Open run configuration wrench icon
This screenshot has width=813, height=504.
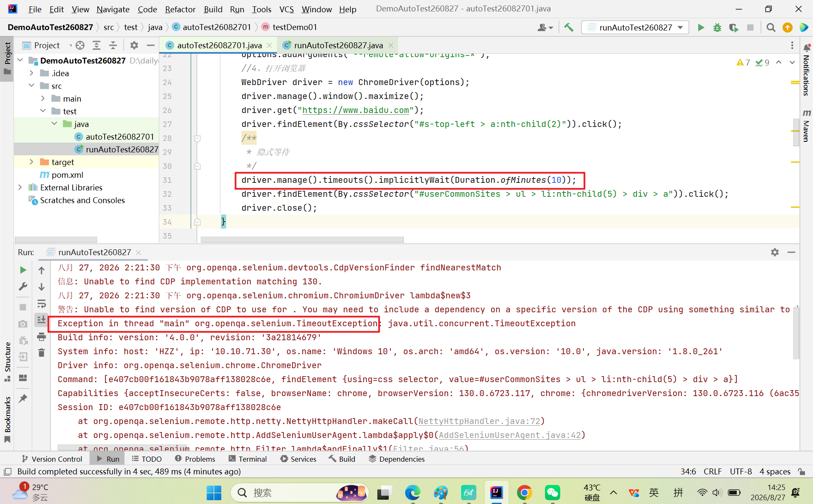coord(23,286)
